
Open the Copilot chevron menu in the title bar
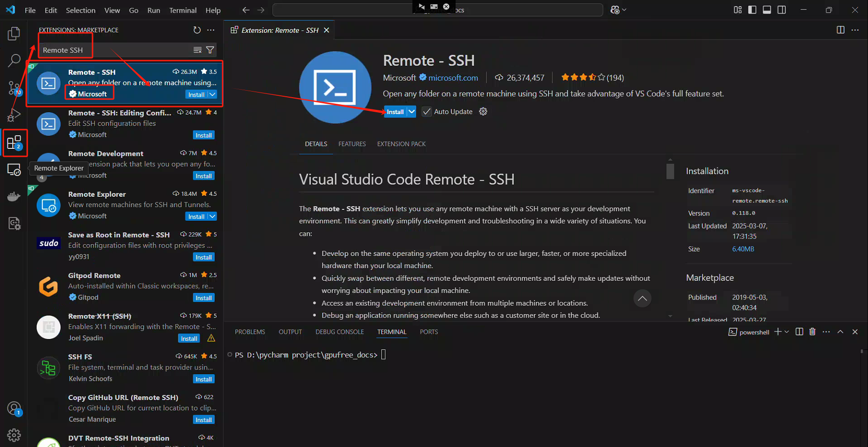pos(624,10)
